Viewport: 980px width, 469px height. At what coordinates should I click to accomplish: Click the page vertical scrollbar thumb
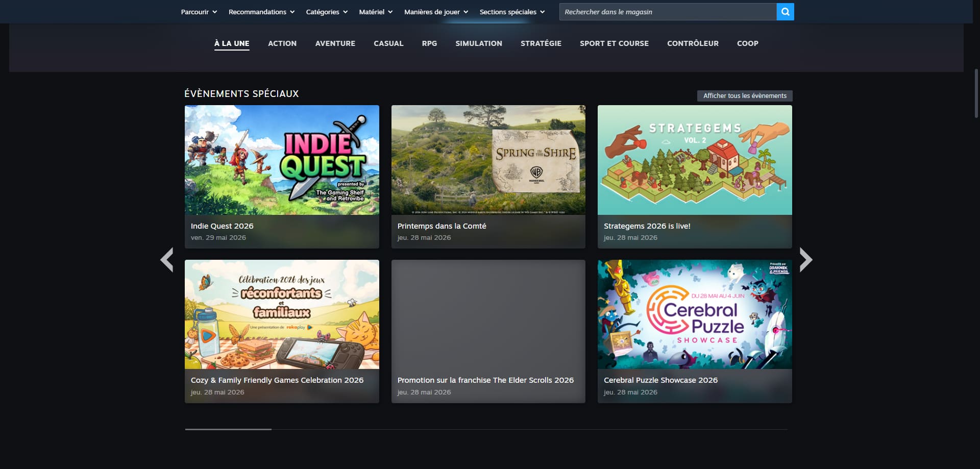coord(976,94)
